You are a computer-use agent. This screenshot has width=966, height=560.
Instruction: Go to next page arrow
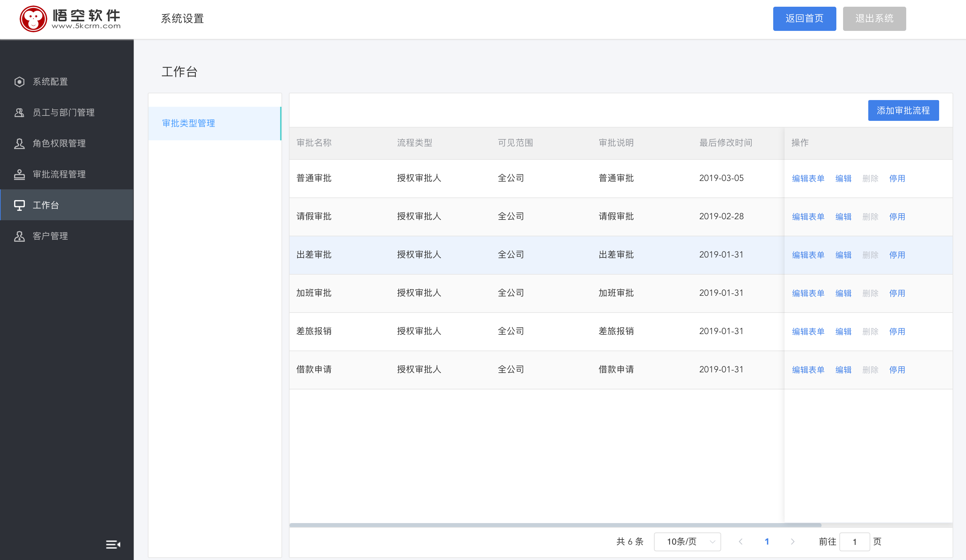tap(793, 542)
